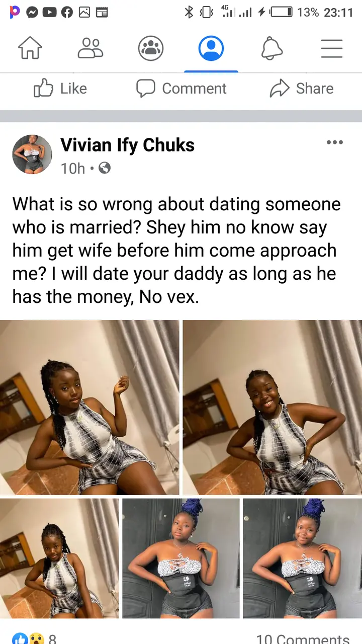The image size is (362, 644).
Task: View the post reactions count
Action: click(34, 639)
